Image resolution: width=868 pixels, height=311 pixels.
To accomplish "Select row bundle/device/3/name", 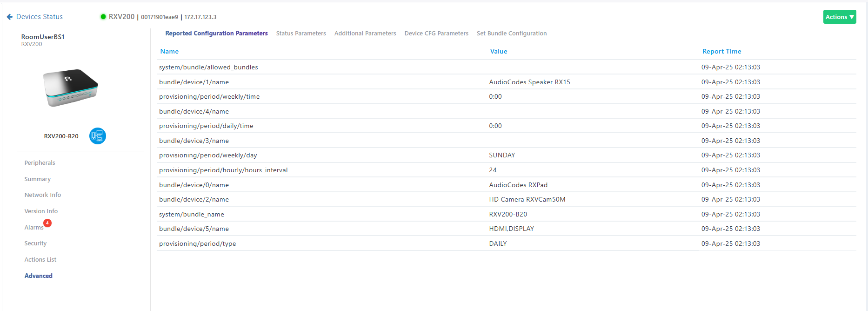I will 507,141.
